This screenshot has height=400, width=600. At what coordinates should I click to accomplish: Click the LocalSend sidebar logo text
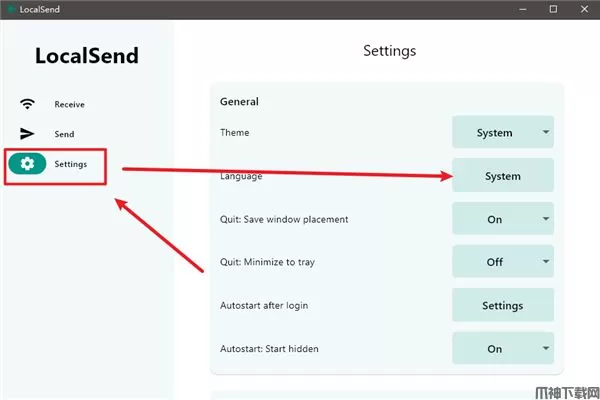[x=87, y=56]
